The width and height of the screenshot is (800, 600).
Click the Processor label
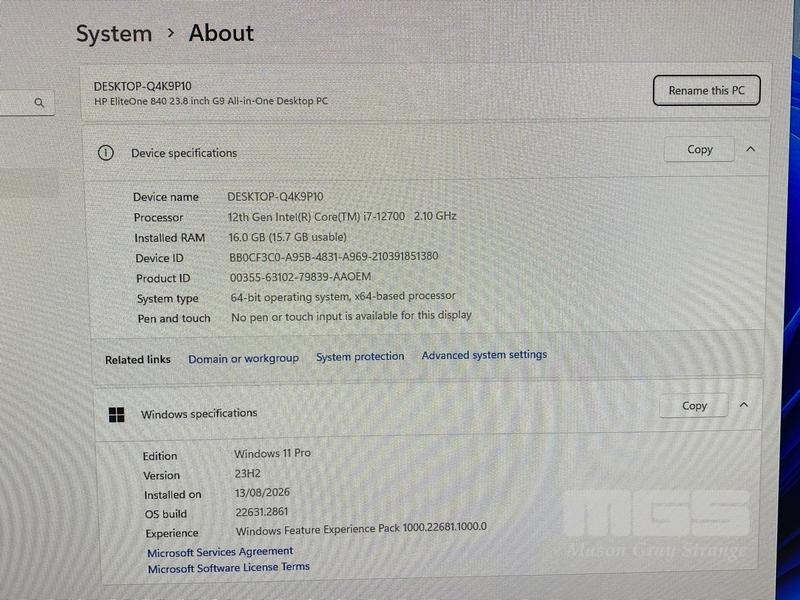point(158,217)
